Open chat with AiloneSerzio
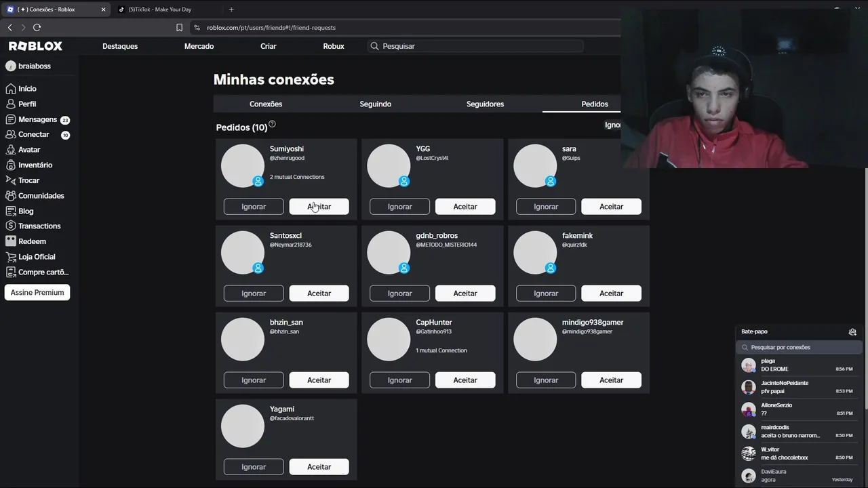The image size is (868, 488). 798,409
